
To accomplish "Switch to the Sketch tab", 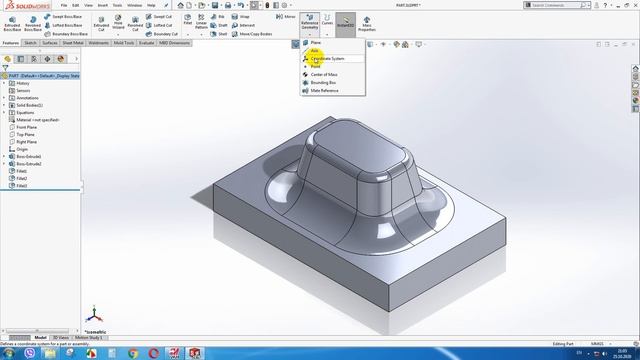I will 30,43.
